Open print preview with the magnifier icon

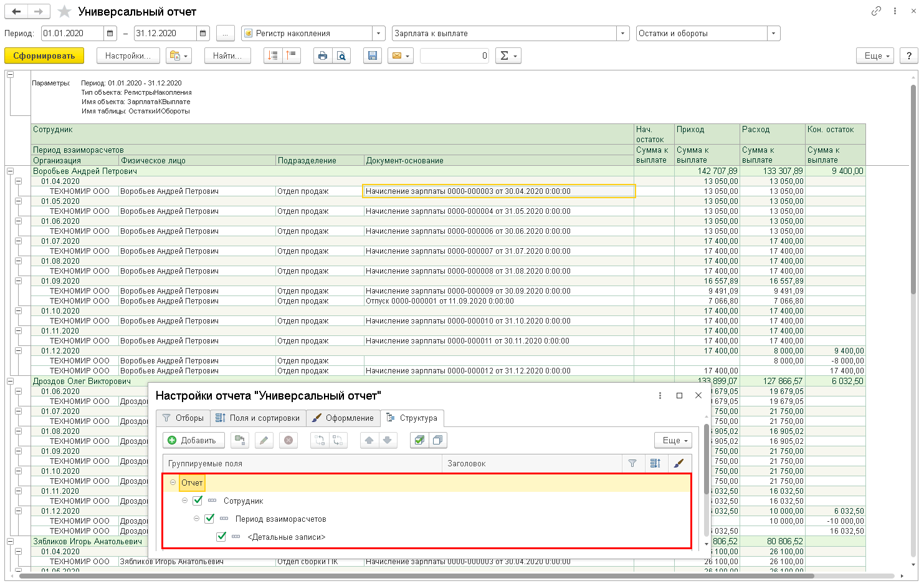click(x=341, y=56)
